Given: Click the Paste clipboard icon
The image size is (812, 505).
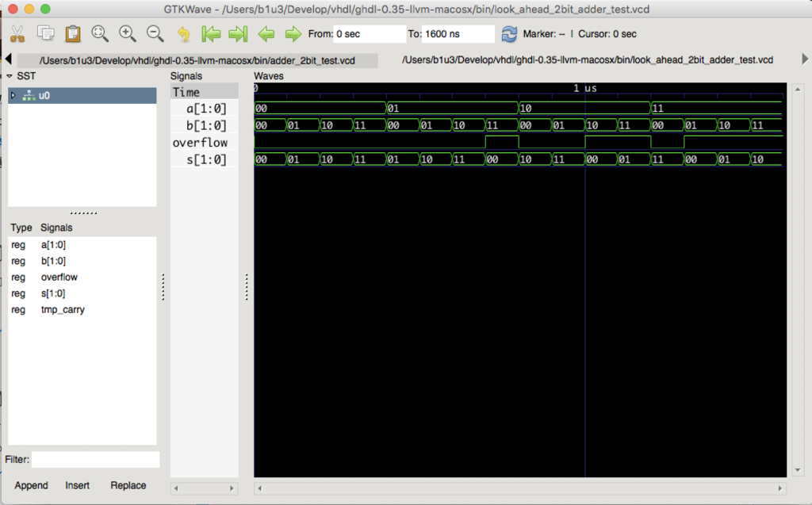Looking at the screenshot, I should 73,33.
